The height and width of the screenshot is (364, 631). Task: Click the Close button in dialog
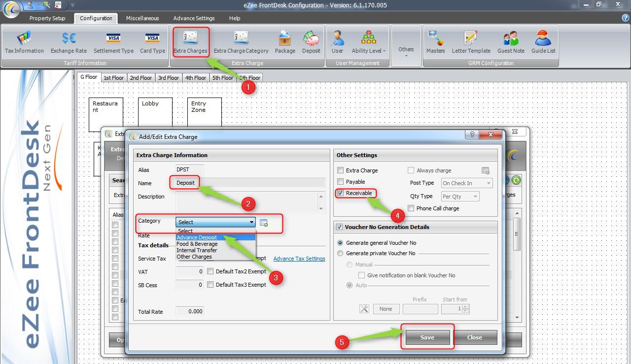tap(475, 337)
